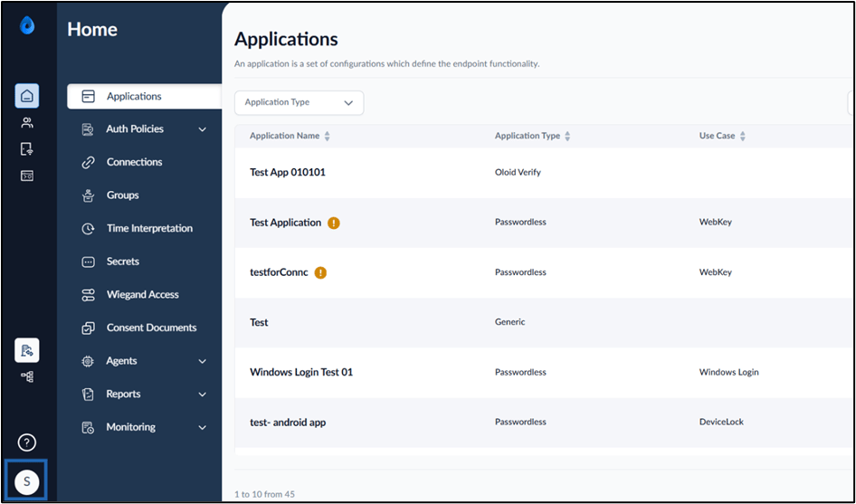The image size is (856, 504).
Task: Click WebKey cell in Test Application row
Action: (x=716, y=223)
